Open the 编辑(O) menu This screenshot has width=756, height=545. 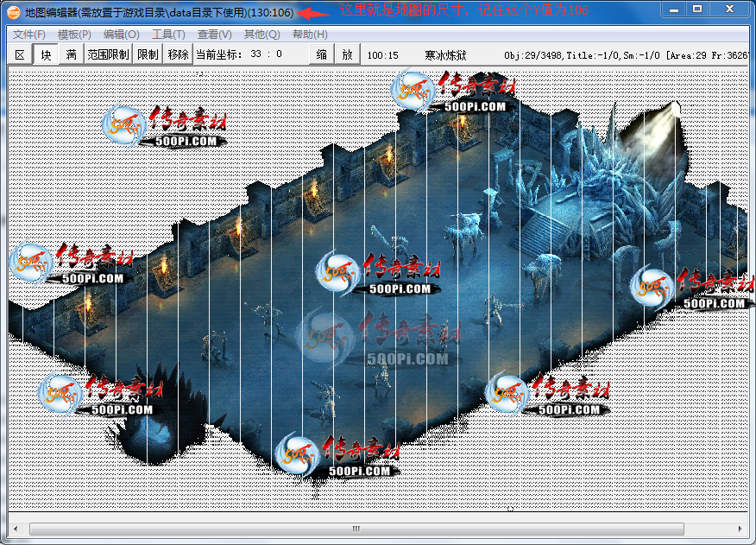[121, 35]
